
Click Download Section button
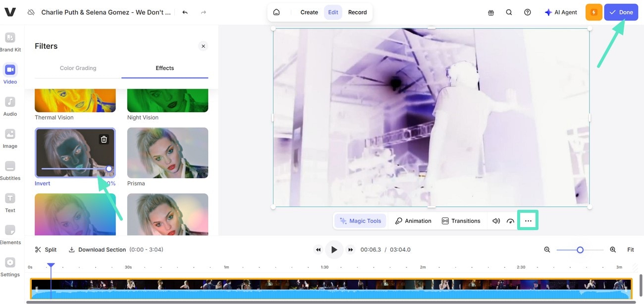coord(97,249)
